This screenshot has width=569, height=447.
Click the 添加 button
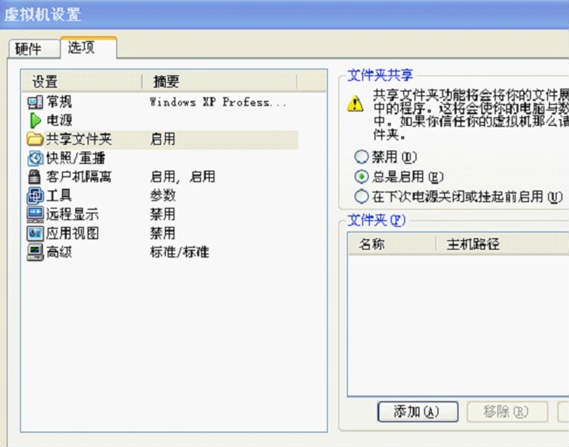(418, 411)
